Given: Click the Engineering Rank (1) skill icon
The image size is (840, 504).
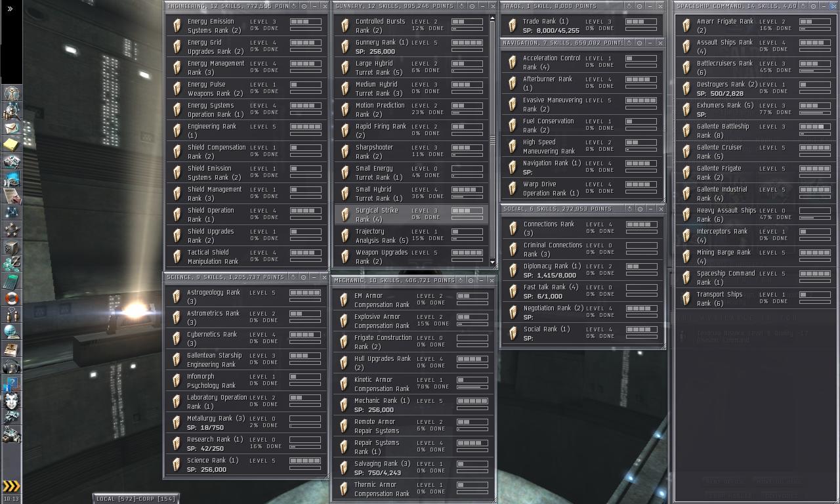Looking at the screenshot, I should pos(177,131).
